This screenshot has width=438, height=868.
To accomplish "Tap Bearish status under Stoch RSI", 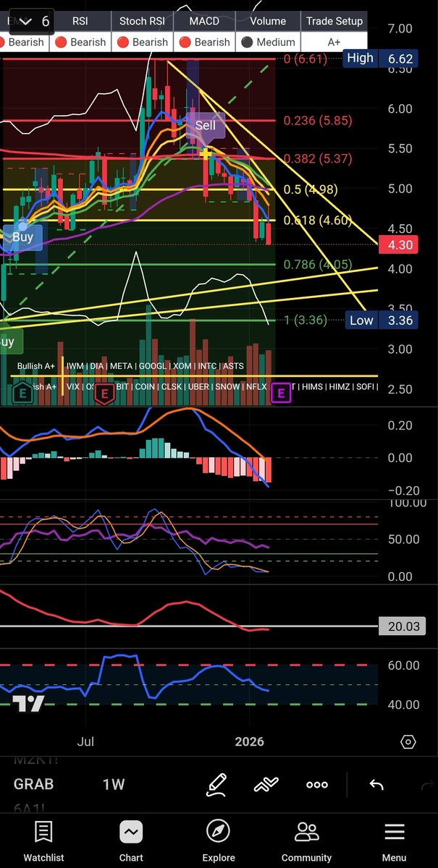I will 142,42.
